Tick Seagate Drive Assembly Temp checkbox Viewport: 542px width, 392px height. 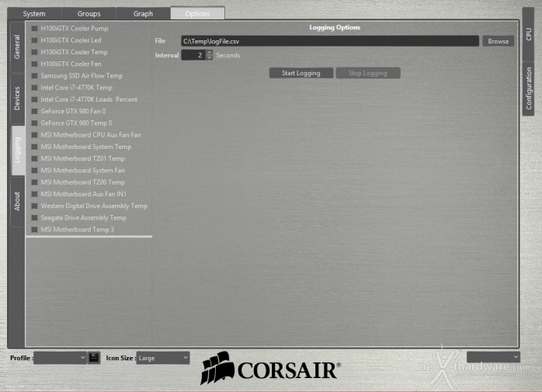(x=34, y=218)
